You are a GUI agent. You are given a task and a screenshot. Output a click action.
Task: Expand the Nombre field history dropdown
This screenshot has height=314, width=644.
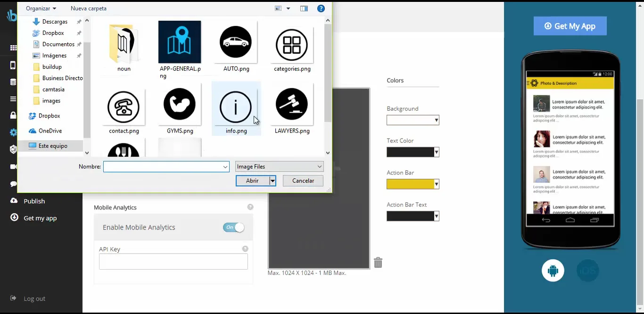[225, 167]
